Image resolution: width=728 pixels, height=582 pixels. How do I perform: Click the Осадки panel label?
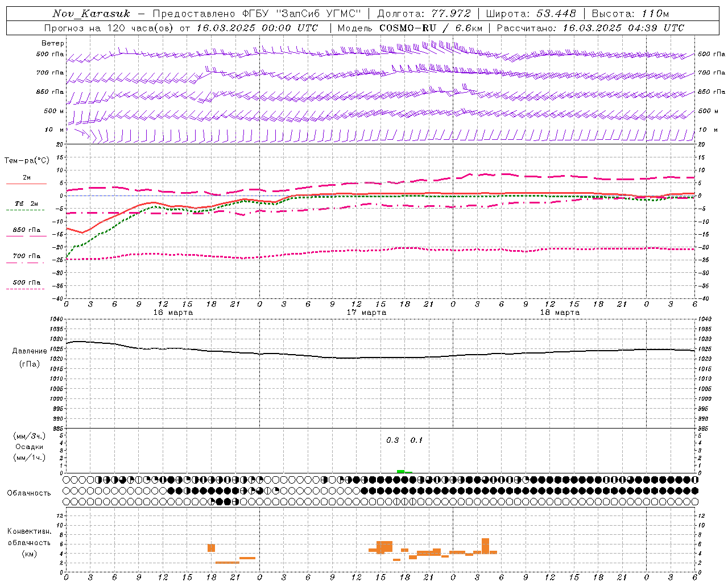(x=30, y=447)
